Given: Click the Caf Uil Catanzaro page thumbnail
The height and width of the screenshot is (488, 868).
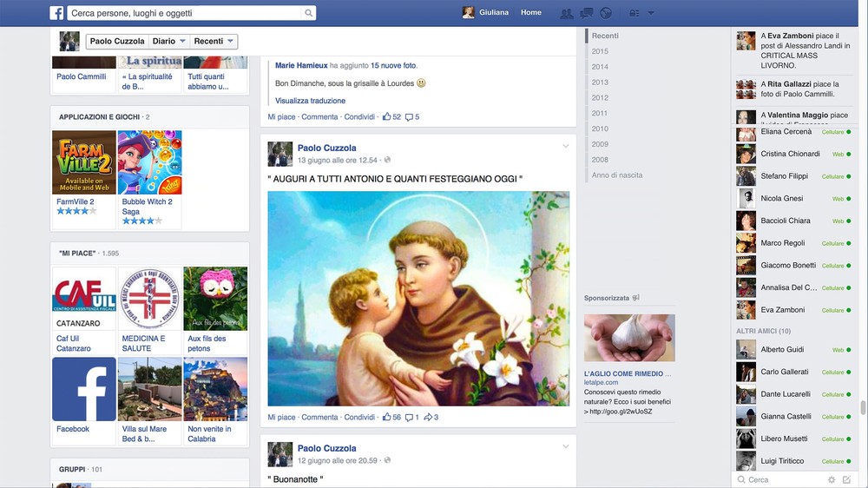Looking at the screenshot, I should (x=84, y=299).
